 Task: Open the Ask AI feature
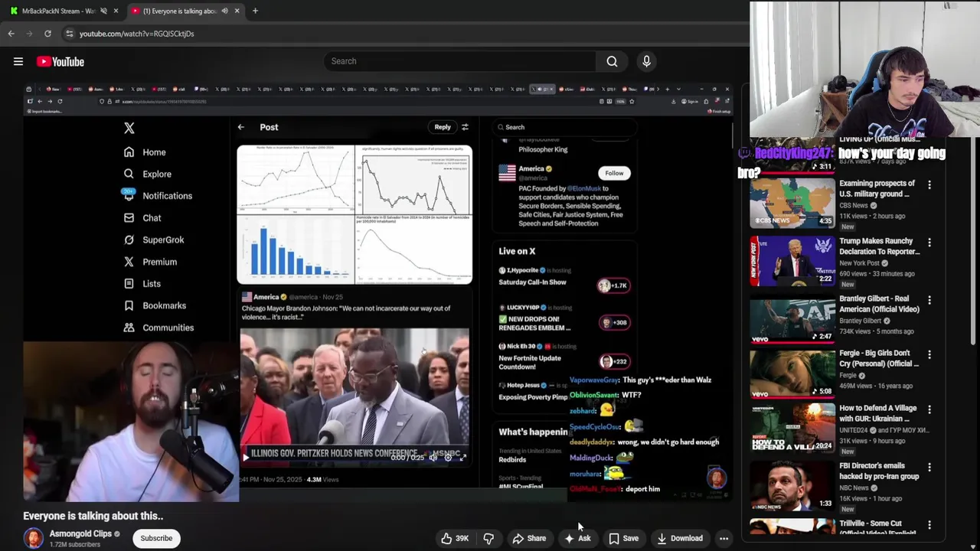pos(577,539)
